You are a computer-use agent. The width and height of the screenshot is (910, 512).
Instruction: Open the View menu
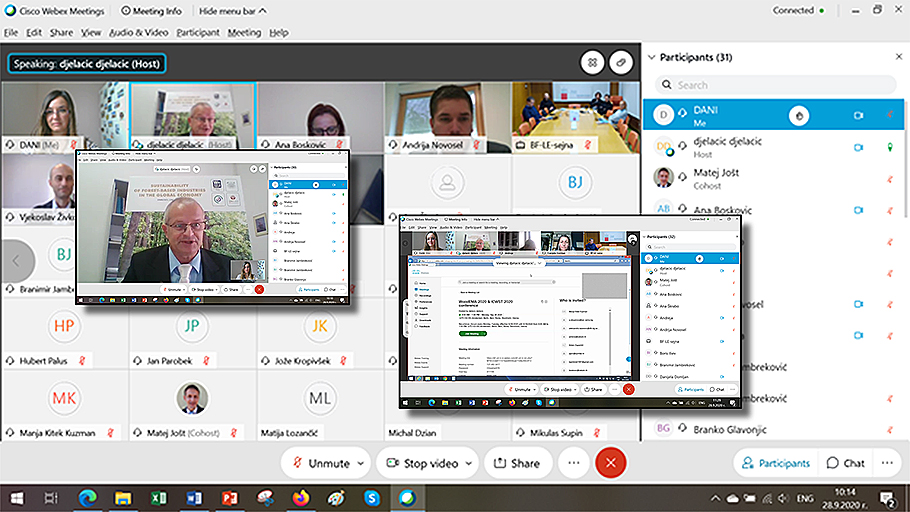[91, 33]
